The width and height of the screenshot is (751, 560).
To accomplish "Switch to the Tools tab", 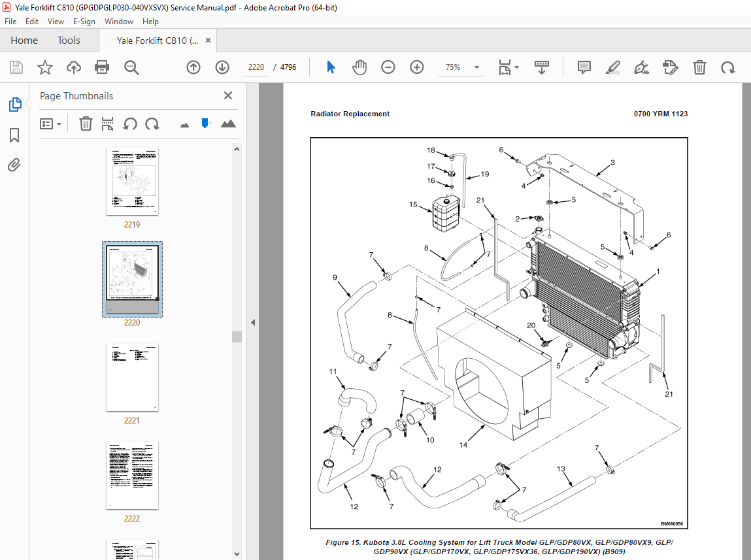I will 69,41.
